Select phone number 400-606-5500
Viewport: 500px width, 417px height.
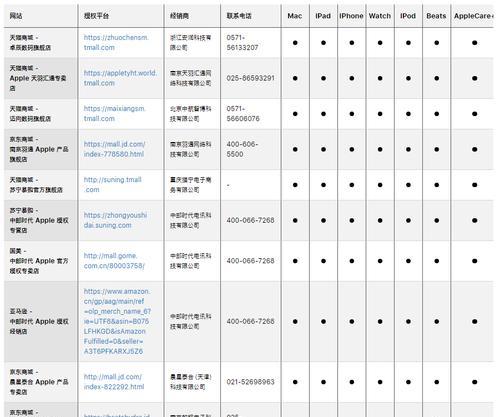[x=242, y=149]
